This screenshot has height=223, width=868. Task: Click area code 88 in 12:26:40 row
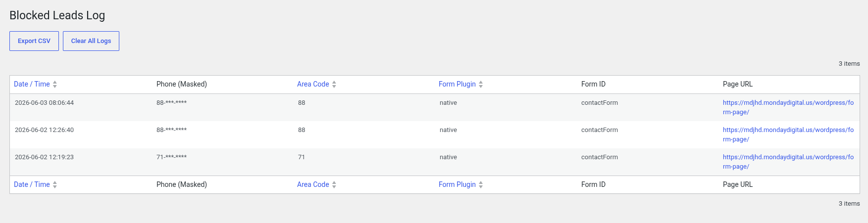coord(302,130)
